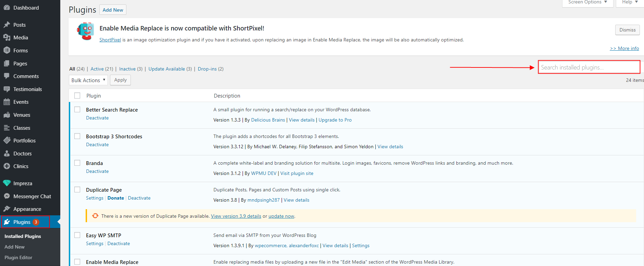Image resolution: width=644 pixels, height=266 pixels.
Task: Click the Comments speech bubble icon
Action: click(x=7, y=76)
